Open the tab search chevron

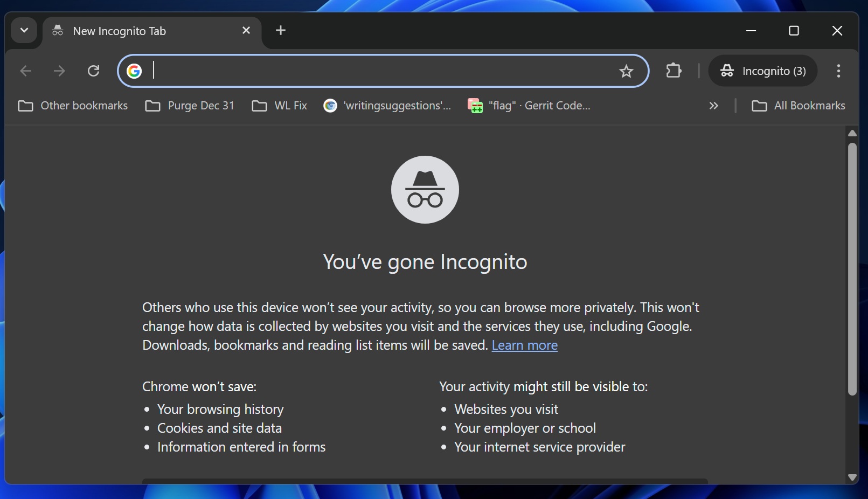pyautogui.click(x=24, y=31)
